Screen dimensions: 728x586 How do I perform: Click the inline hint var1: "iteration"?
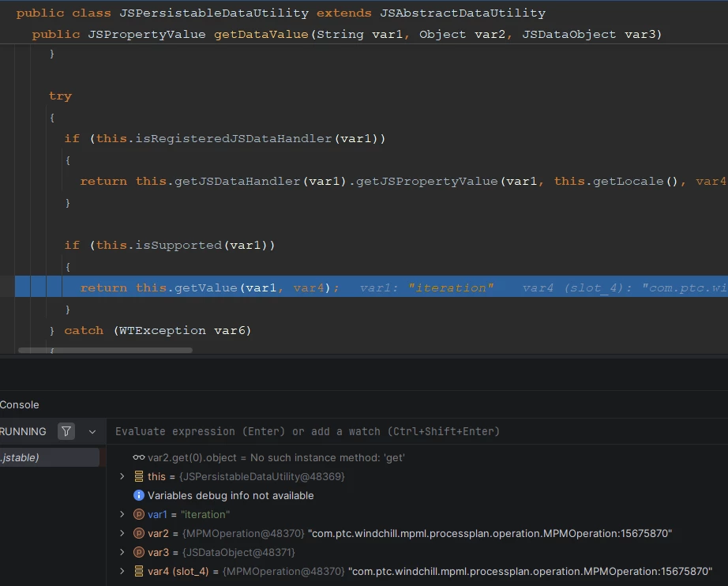426,288
